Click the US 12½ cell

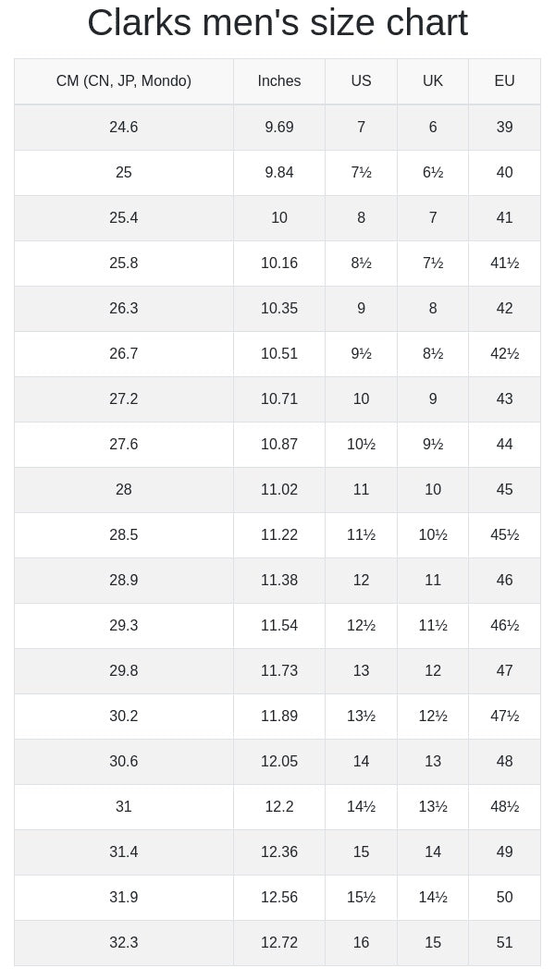361,626
